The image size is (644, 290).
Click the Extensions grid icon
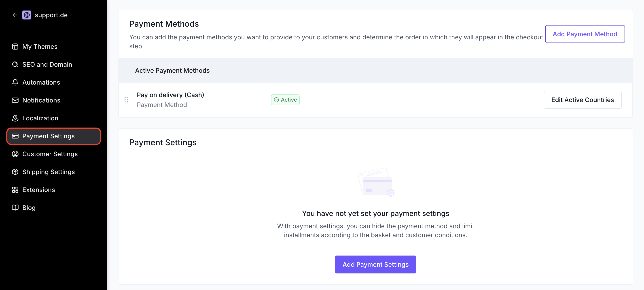coord(15,190)
